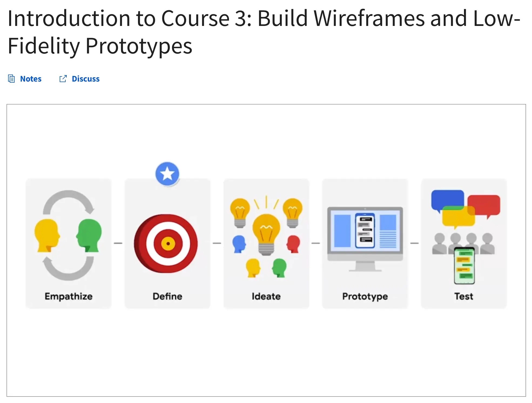Click the Discuss external-link icon

[x=63, y=79]
